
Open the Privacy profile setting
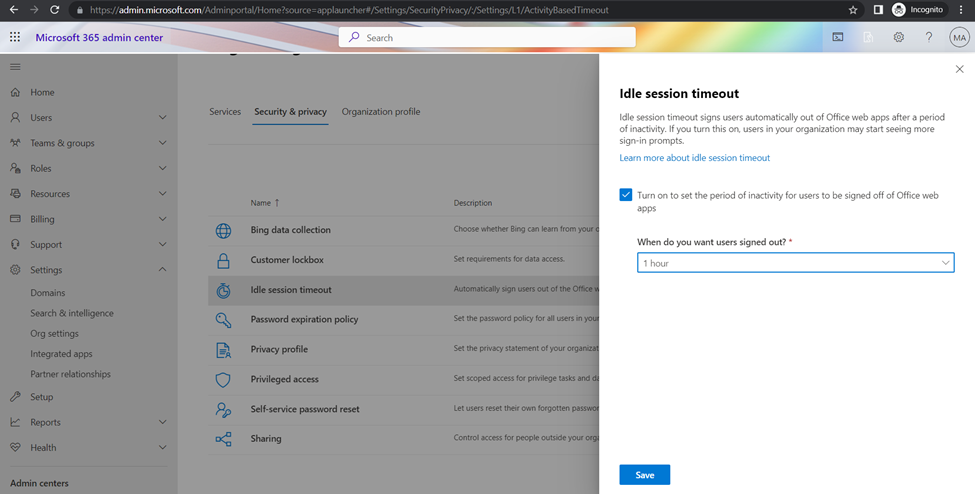point(279,349)
